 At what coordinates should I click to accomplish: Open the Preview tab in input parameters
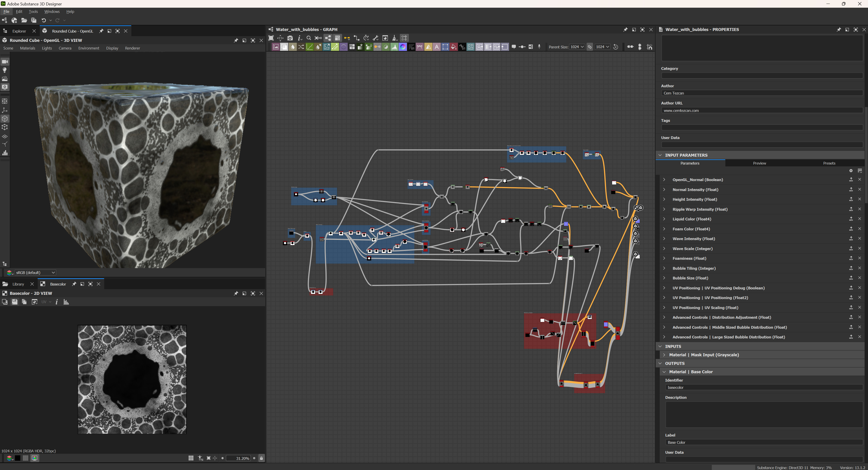click(x=759, y=163)
